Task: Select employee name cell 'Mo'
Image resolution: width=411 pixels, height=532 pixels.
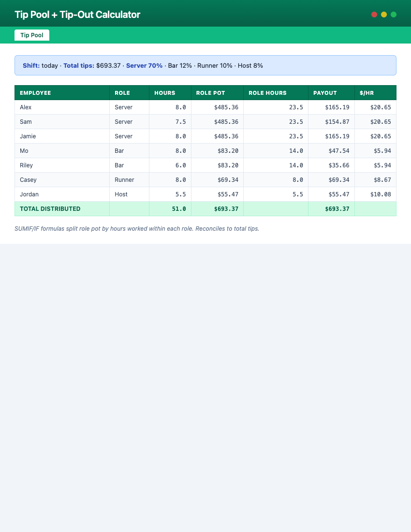Action: 62,150
